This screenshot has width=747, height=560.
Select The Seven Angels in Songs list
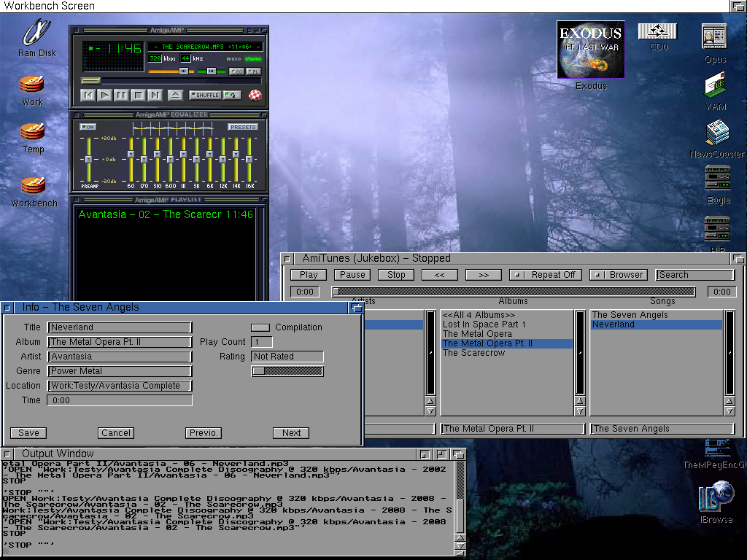(657, 315)
